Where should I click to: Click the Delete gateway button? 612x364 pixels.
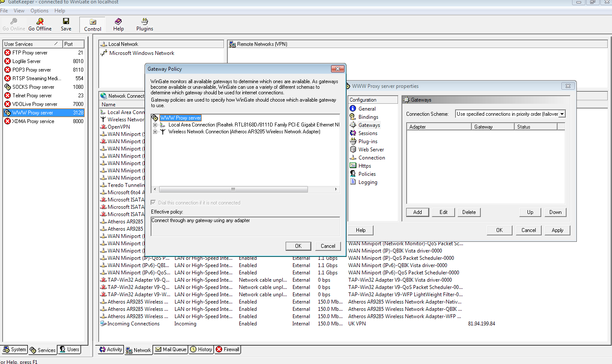[x=469, y=212]
